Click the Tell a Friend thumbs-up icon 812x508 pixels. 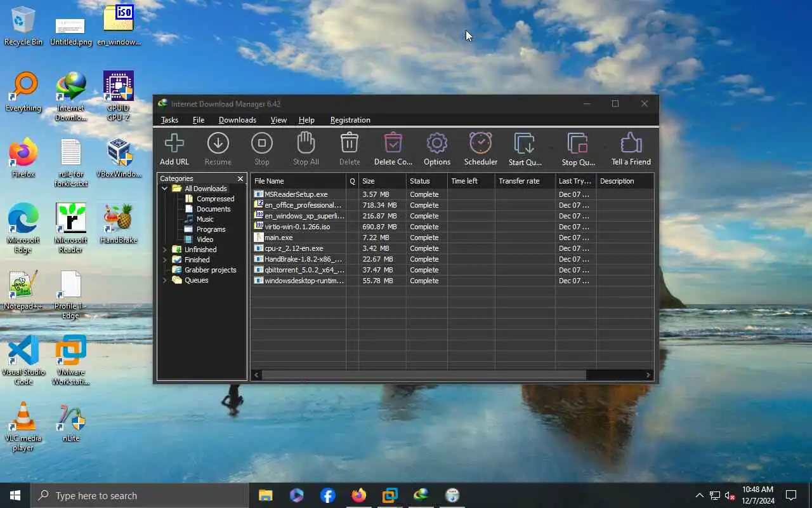631,144
